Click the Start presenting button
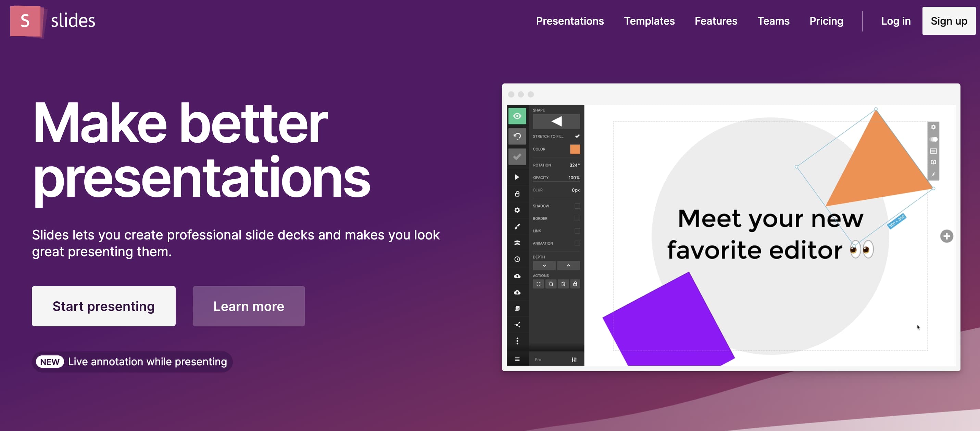The height and width of the screenshot is (431, 980). [104, 306]
